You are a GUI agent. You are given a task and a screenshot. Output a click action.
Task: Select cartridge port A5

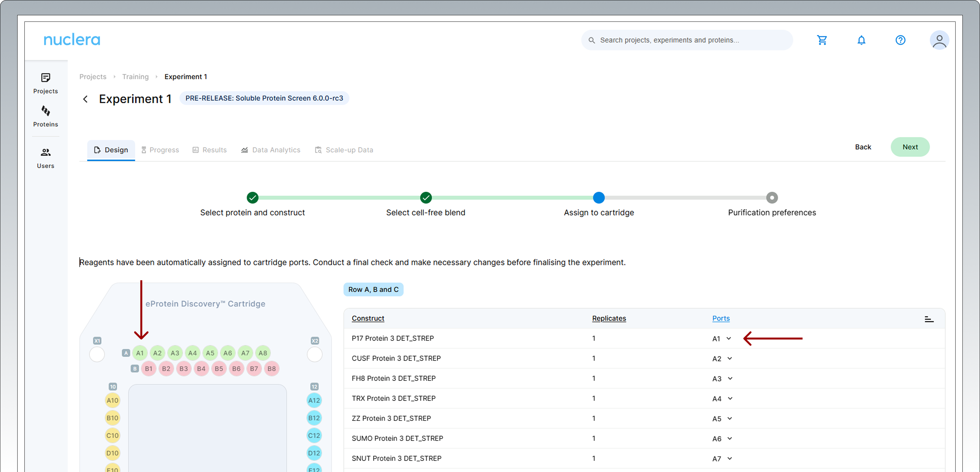pos(210,353)
